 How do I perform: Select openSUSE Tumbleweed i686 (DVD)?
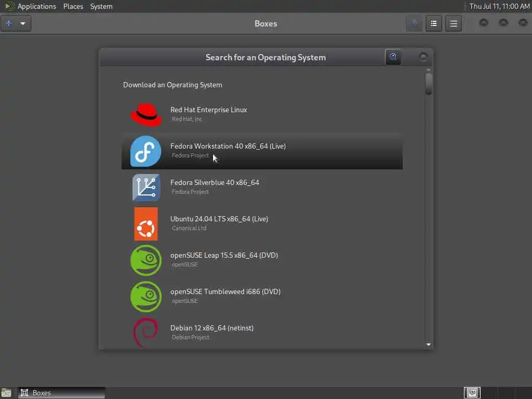pos(262,297)
